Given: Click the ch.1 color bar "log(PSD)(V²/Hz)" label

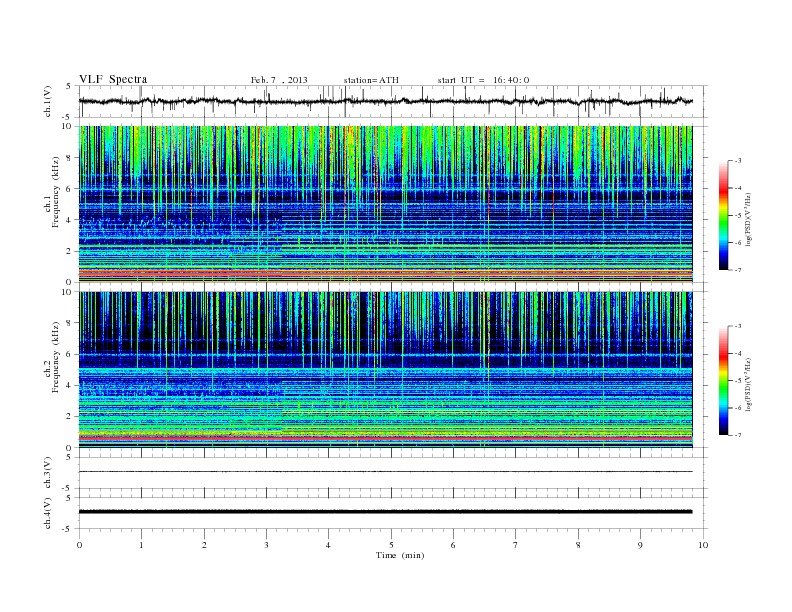Looking at the screenshot, I should point(748,219).
